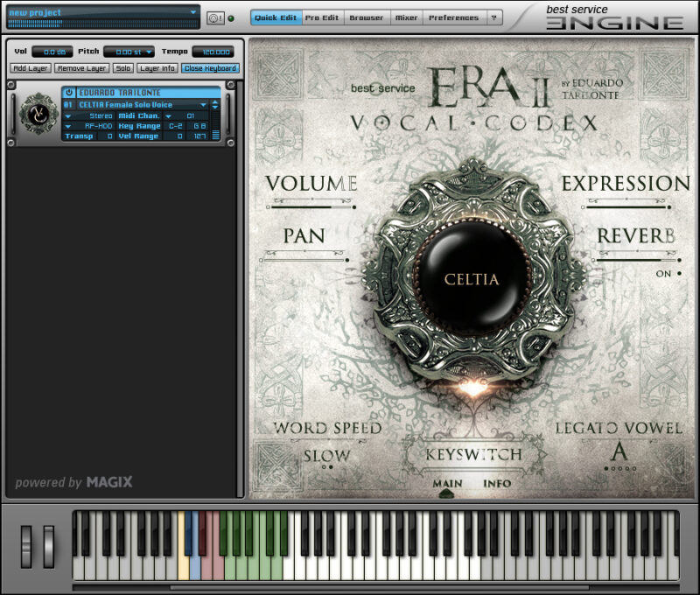Expand the CELTIA Female Solo Voice preset dropdown
The height and width of the screenshot is (595, 700).
pos(203,105)
